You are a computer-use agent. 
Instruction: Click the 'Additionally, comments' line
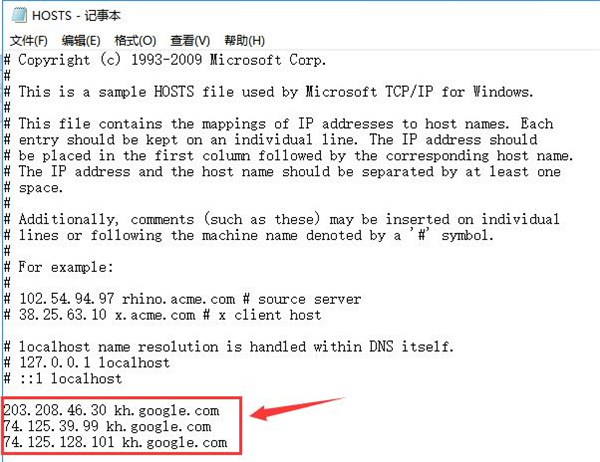[x=282, y=219]
